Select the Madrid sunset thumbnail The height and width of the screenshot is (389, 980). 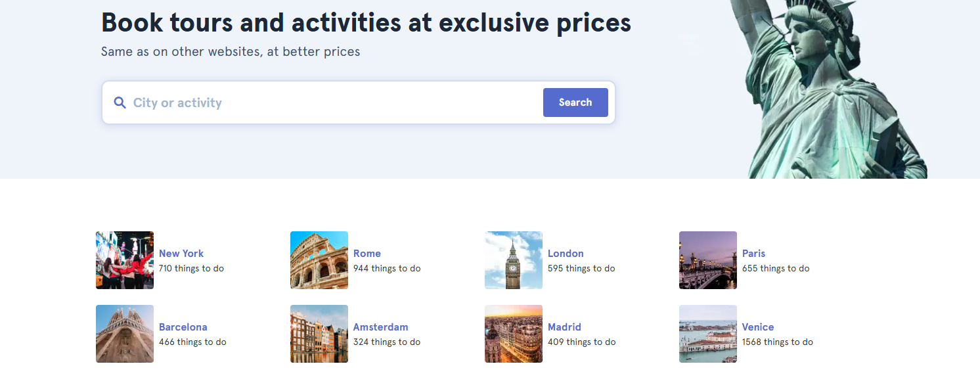click(514, 334)
